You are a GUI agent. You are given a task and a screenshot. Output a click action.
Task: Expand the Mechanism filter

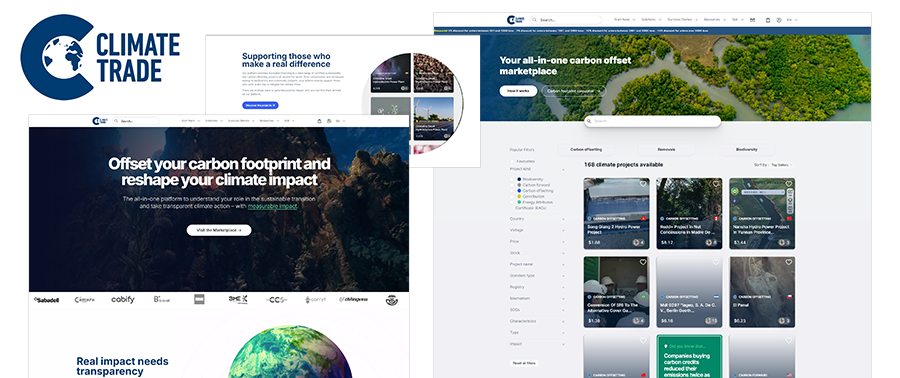(x=537, y=298)
